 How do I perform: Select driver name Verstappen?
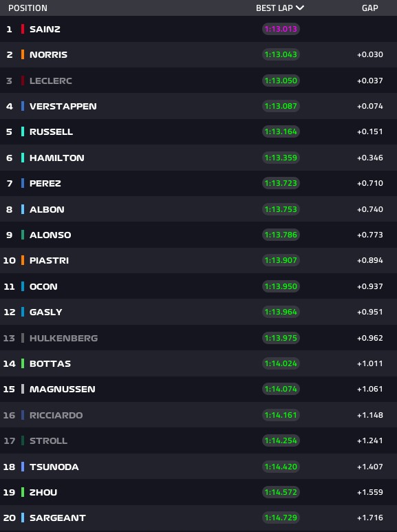coord(63,106)
